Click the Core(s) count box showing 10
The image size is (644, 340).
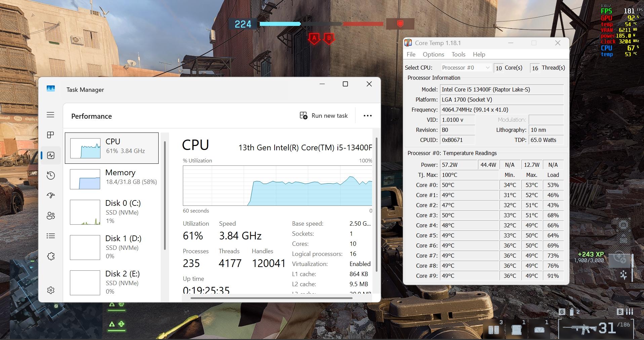point(499,68)
